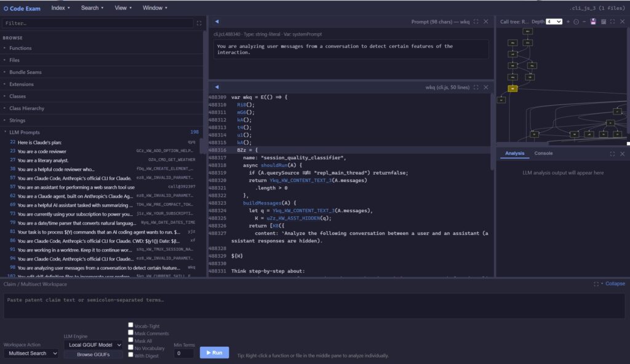
Task: Enable the Vocab-Tight checkbox
Action: [x=130, y=325]
